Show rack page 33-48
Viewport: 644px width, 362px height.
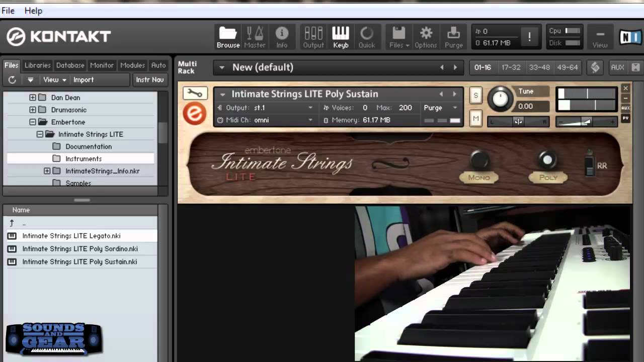point(539,67)
